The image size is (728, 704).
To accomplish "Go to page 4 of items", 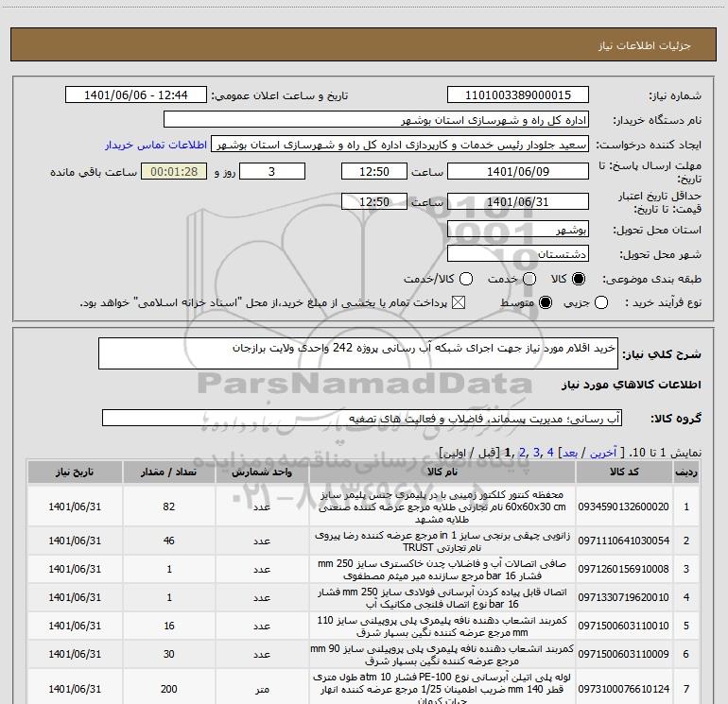I will click(550, 453).
